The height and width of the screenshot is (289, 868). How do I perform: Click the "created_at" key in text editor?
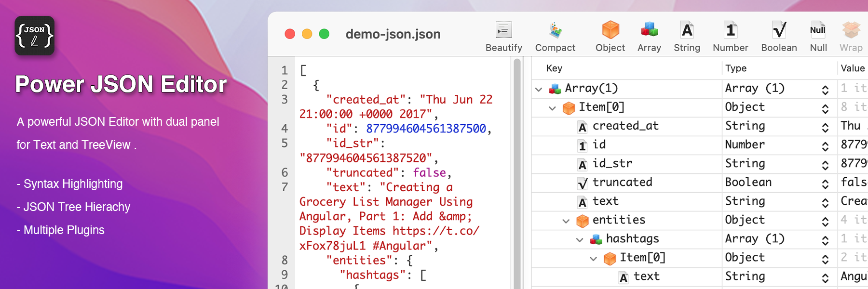pos(366,100)
